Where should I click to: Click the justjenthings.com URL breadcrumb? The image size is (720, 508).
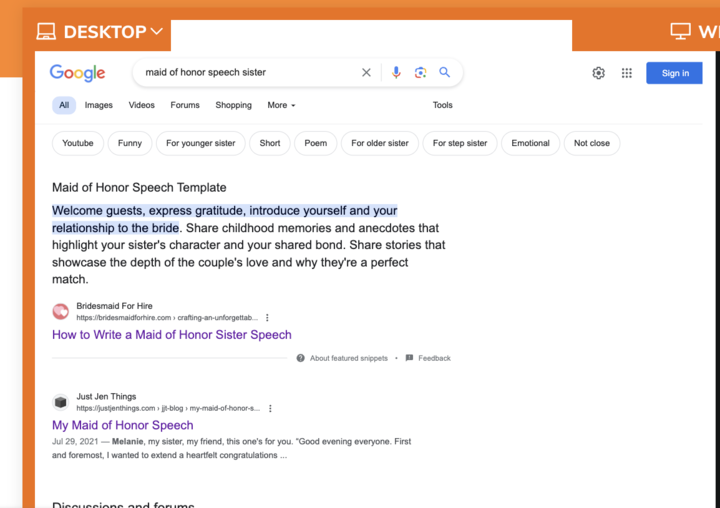pyautogui.click(x=168, y=408)
